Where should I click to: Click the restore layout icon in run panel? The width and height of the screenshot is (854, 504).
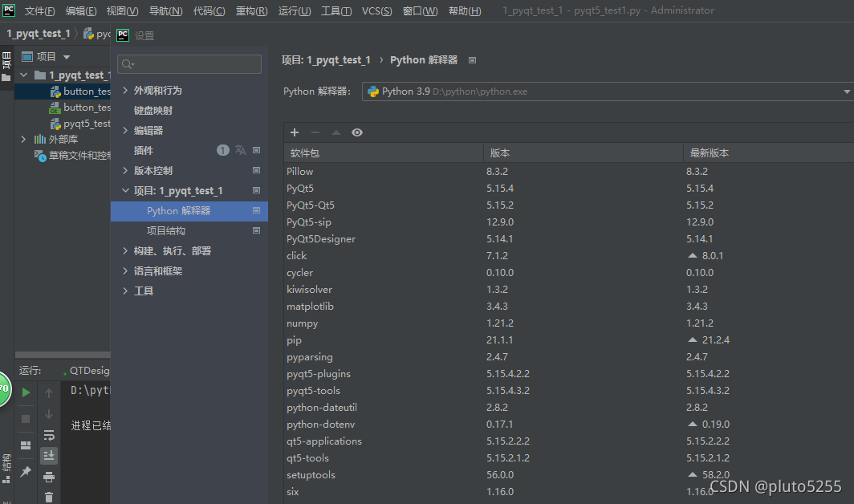26,445
